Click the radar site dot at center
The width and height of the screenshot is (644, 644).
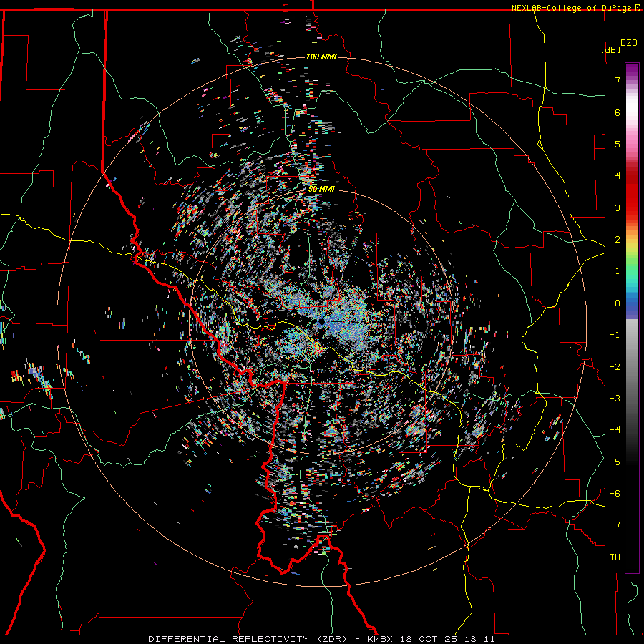321,321
